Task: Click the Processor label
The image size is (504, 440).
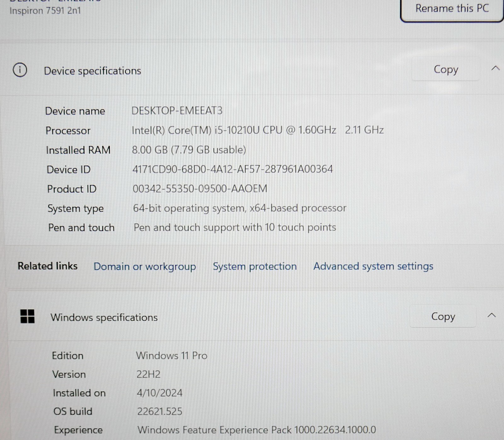Action: pos(68,130)
